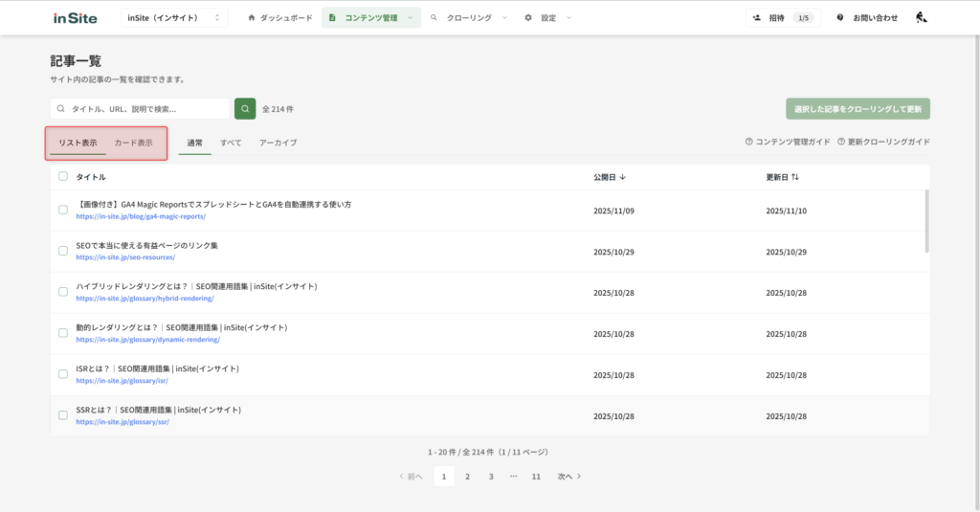Expand the 設定 chevron

pos(568,17)
